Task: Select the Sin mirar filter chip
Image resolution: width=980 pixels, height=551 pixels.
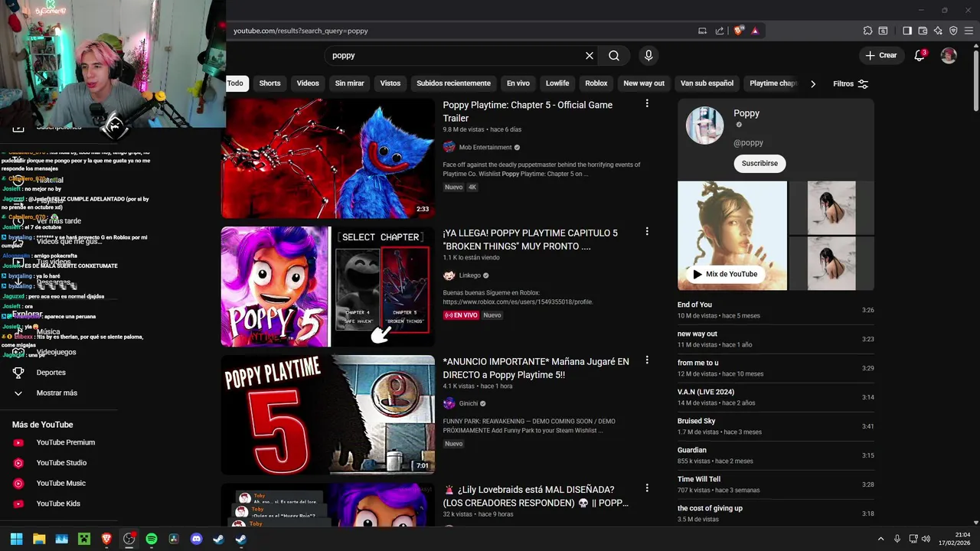Action: point(349,83)
